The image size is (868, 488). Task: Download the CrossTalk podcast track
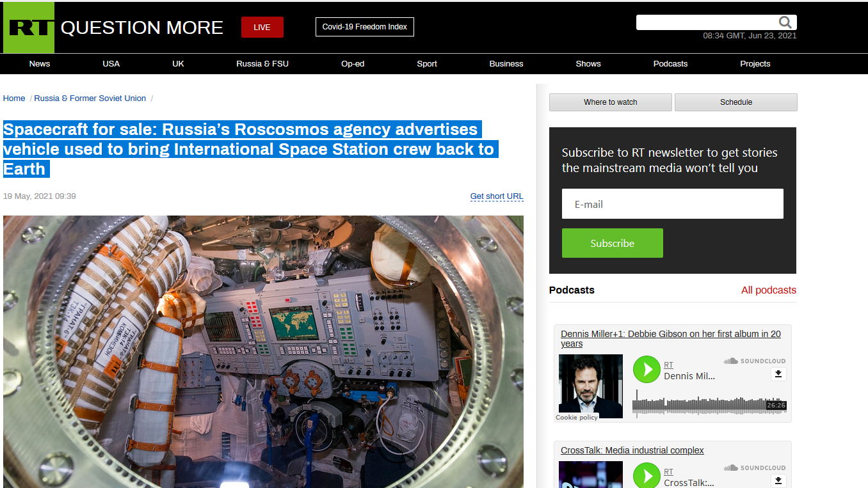[x=778, y=480]
